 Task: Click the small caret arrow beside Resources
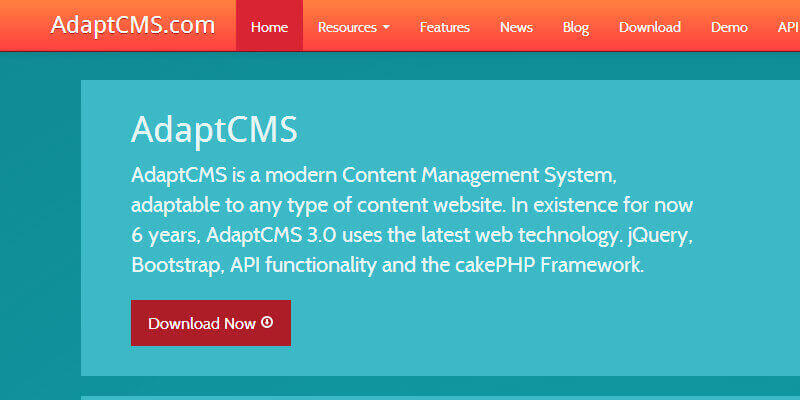tap(386, 28)
